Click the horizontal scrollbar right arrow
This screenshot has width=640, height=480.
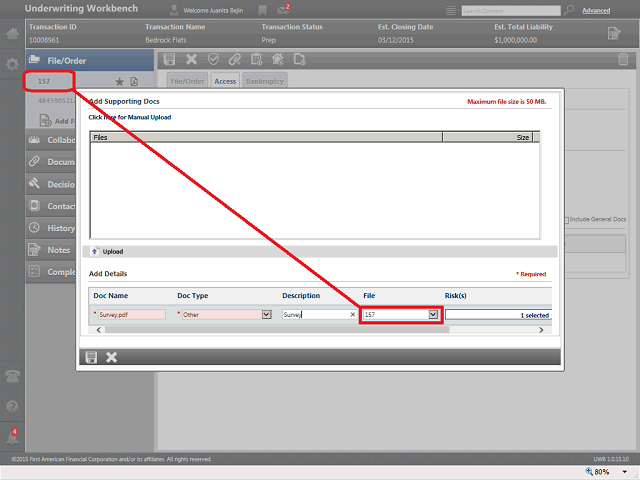[541, 330]
